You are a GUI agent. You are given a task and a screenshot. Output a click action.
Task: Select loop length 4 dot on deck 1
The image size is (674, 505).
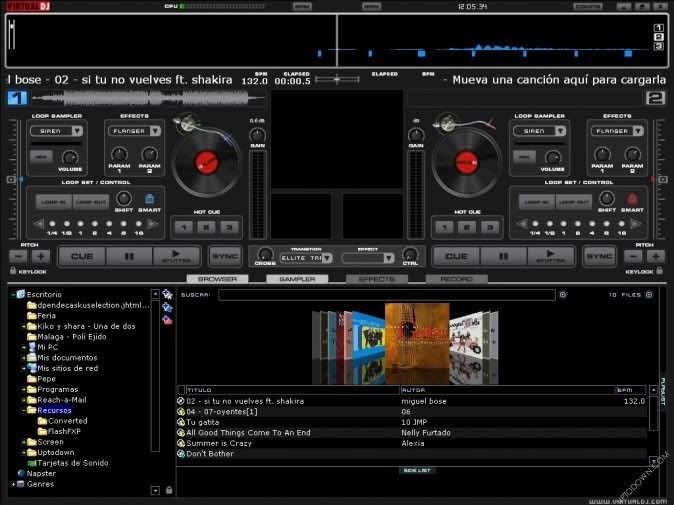click(x=109, y=224)
